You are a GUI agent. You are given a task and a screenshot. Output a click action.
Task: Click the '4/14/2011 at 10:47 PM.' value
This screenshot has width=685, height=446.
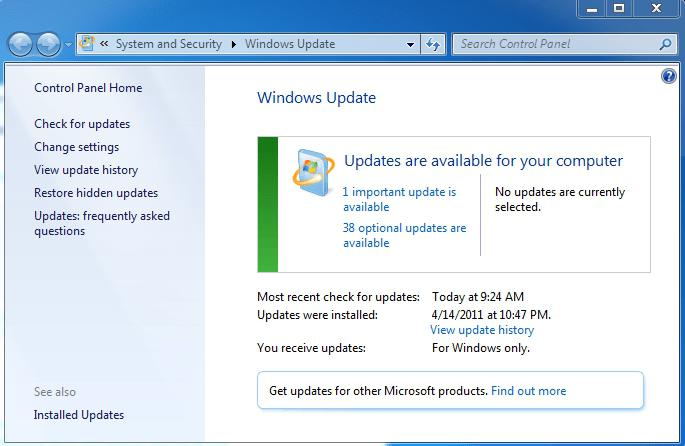click(x=491, y=315)
